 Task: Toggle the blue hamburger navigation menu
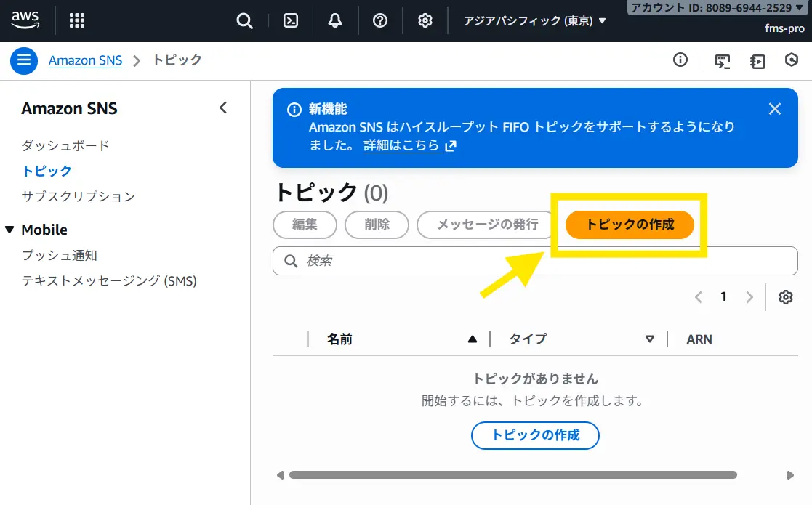click(x=23, y=60)
